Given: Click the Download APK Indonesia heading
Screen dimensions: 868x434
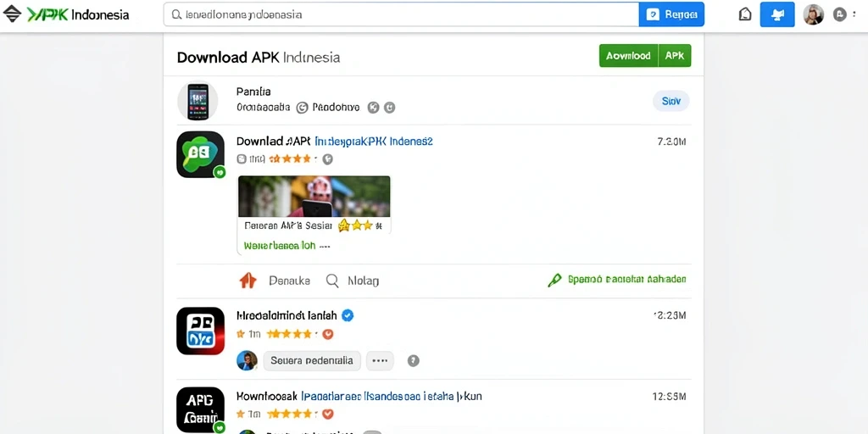Looking at the screenshot, I should point(259,57).
